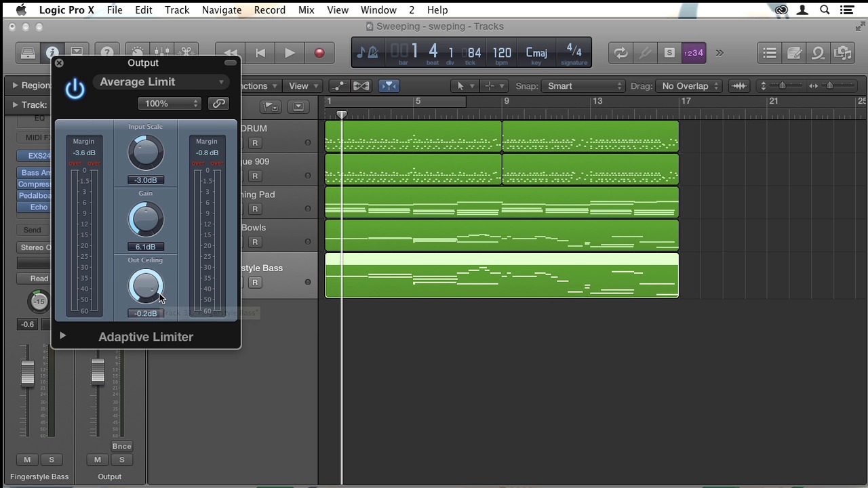Open the Note Pads panel
This screenshot has height=488, width=868.
point(794,53)
